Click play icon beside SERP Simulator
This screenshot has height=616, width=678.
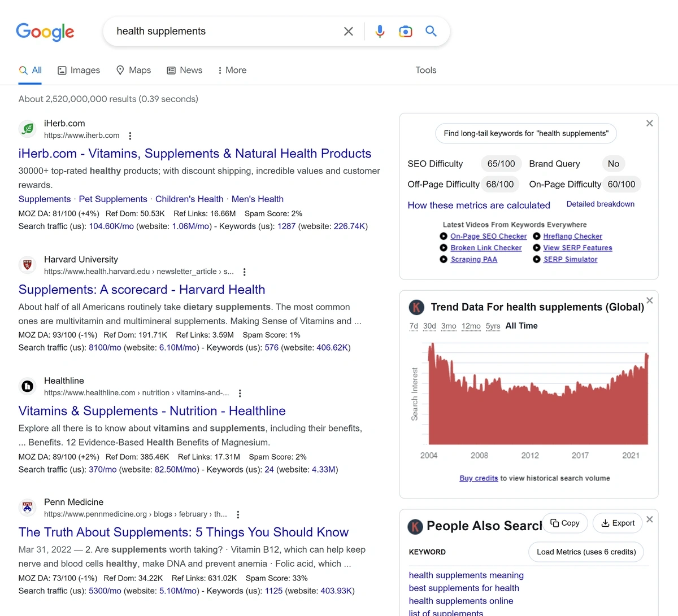(x=537, y=260)
